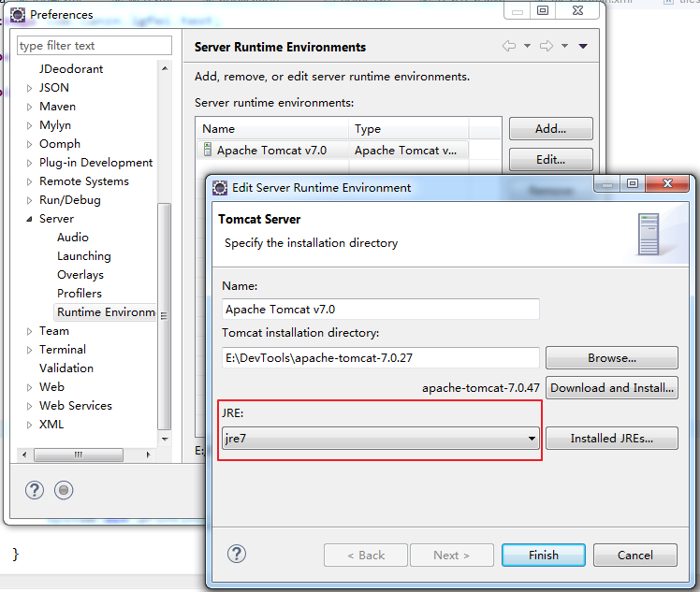Expand the Mylyn tree node

pyautogui.click(x=29, y=126)
